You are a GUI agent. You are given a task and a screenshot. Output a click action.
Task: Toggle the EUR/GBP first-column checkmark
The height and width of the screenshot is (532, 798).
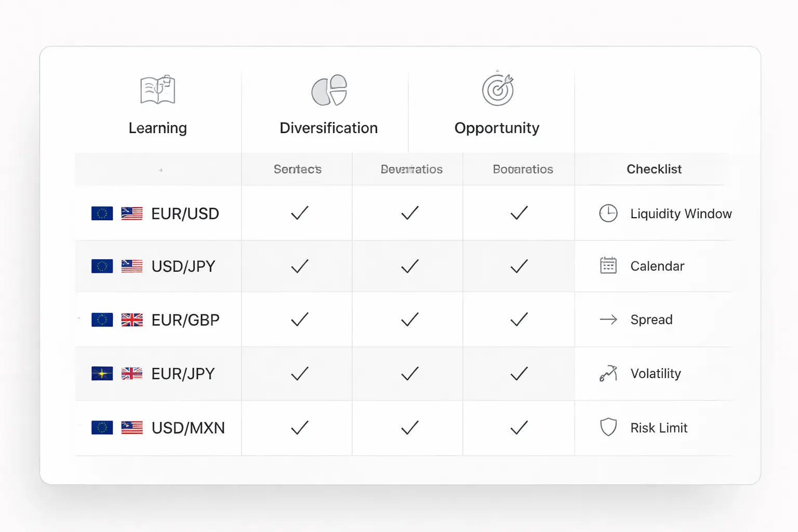299,320
